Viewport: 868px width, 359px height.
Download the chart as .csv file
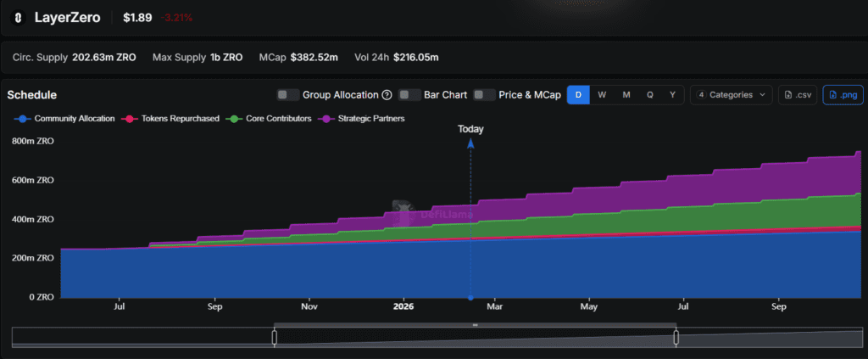(798, 95)
